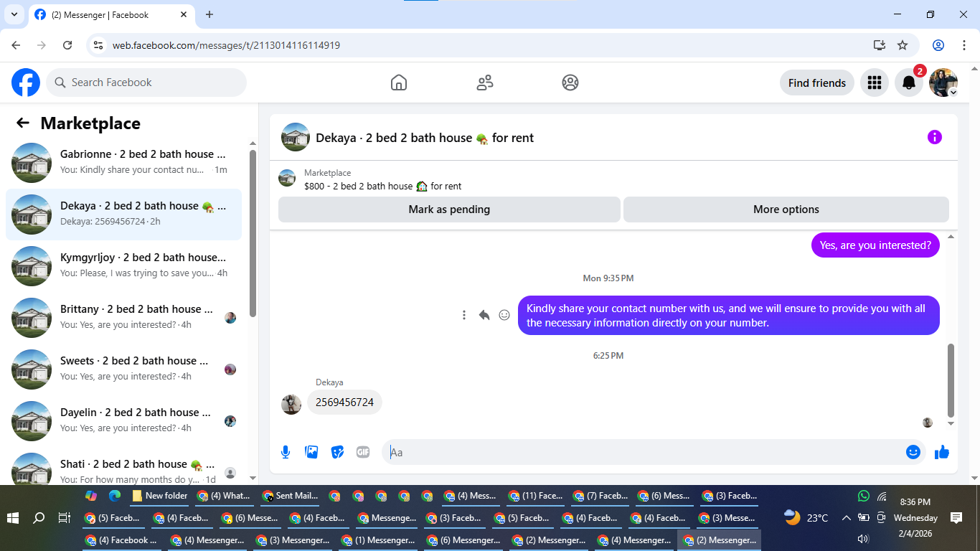Open the Groups icon in top navigation
This screenshot has height=551, width=980.
tap(570, 83)
